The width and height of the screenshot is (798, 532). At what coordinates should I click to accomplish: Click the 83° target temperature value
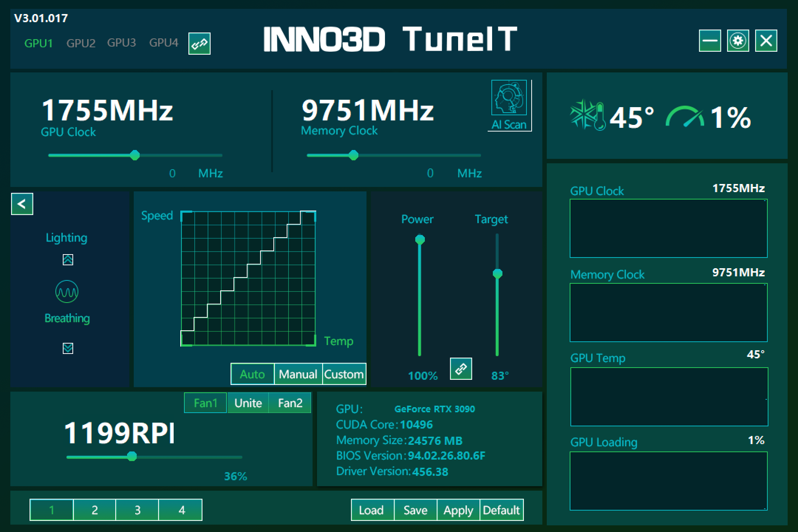500,376
